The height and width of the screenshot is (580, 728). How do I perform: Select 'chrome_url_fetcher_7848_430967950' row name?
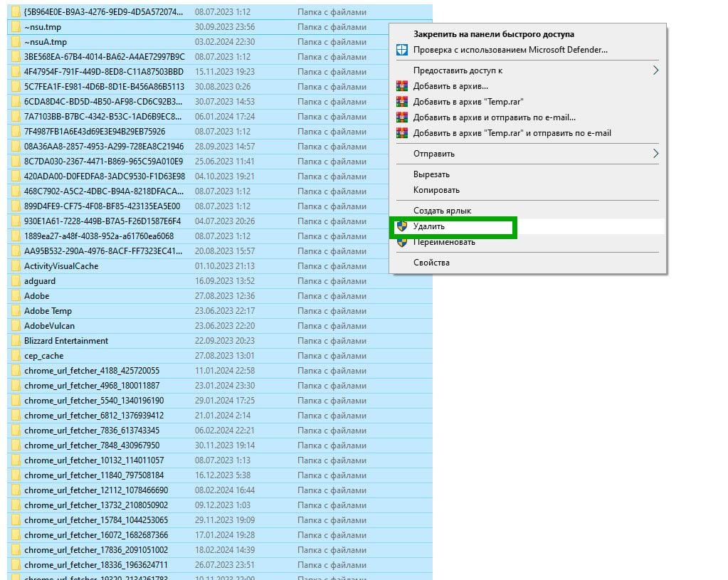click(92, 445)
